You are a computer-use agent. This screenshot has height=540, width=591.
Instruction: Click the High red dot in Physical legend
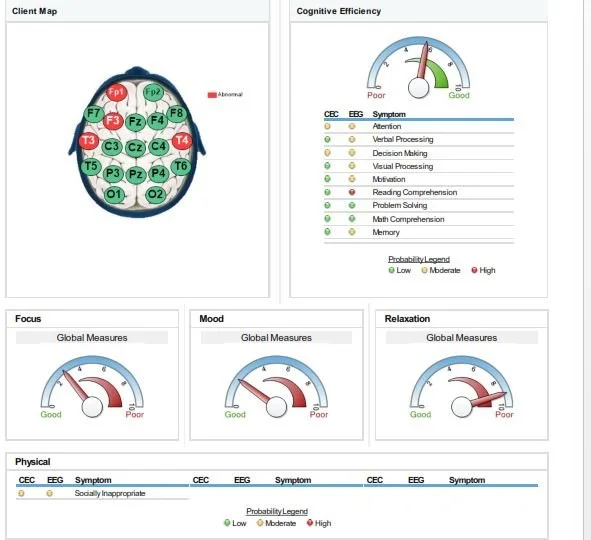pos(310,523)
